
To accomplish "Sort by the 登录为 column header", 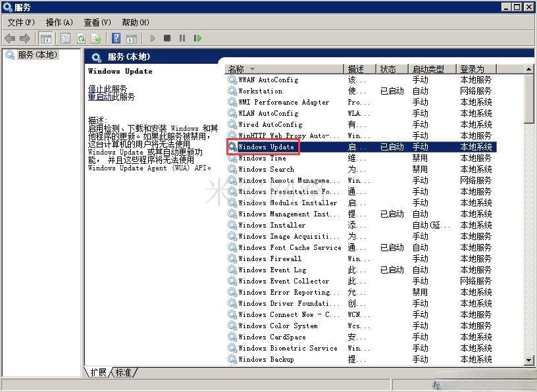I will click(476, 69).
